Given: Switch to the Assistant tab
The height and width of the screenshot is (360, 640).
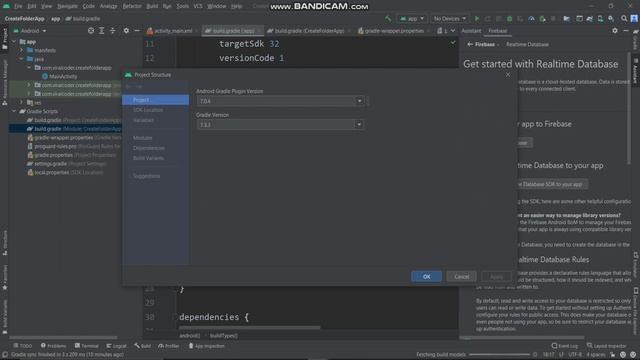Looking at the screenshot, I should (x=471, y=31).
